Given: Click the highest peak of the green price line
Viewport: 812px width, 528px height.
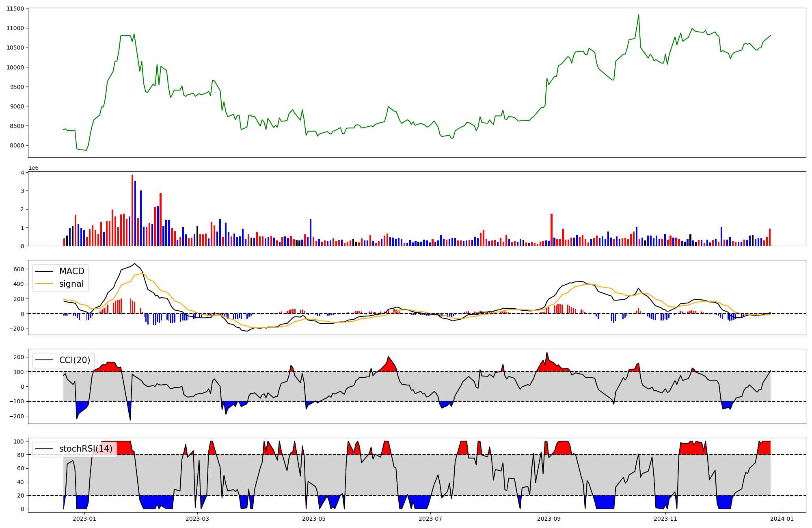Looking at the screenshot, I should coord(638,15).
